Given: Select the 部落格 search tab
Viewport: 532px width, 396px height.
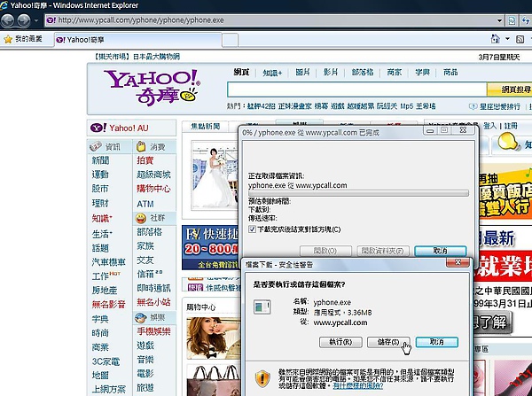Looking at the screenshot, I should (x=363, y=73).
